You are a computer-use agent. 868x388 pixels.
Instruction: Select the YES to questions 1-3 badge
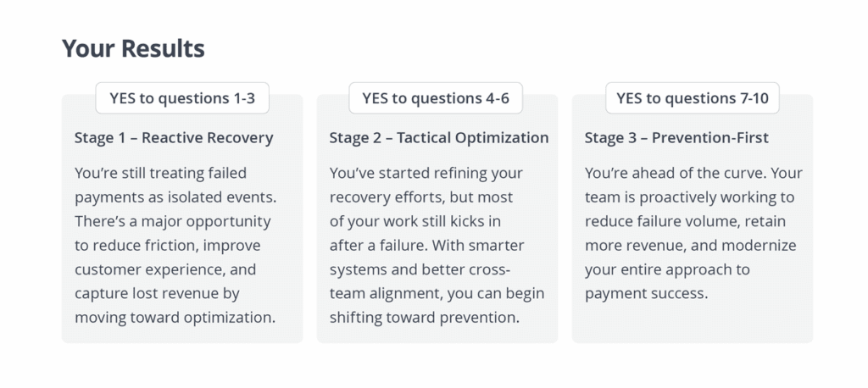point(182,98)
